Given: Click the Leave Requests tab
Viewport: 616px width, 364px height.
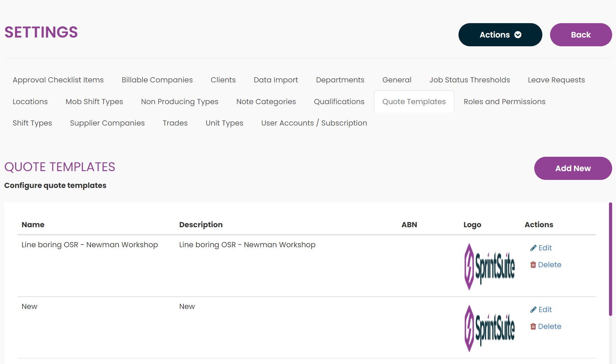Looking at the screenshot, I should (556, 80).
